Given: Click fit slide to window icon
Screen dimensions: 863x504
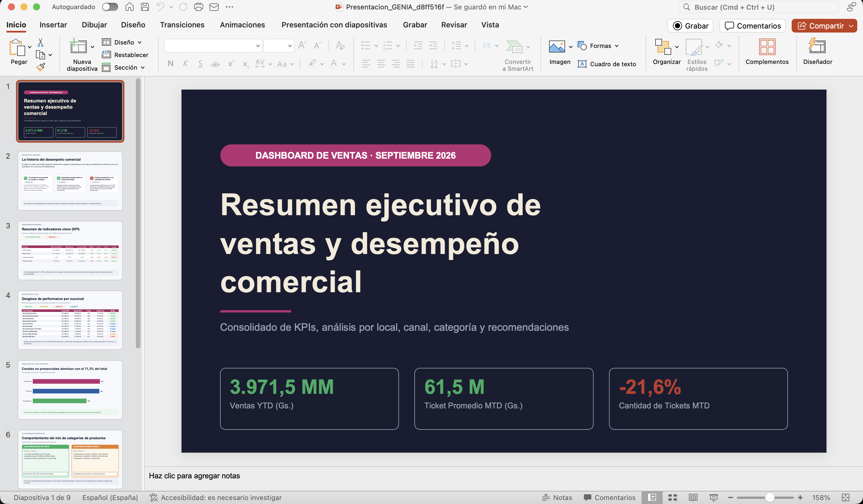Looking at the screenshot, I should pos(846,497).
